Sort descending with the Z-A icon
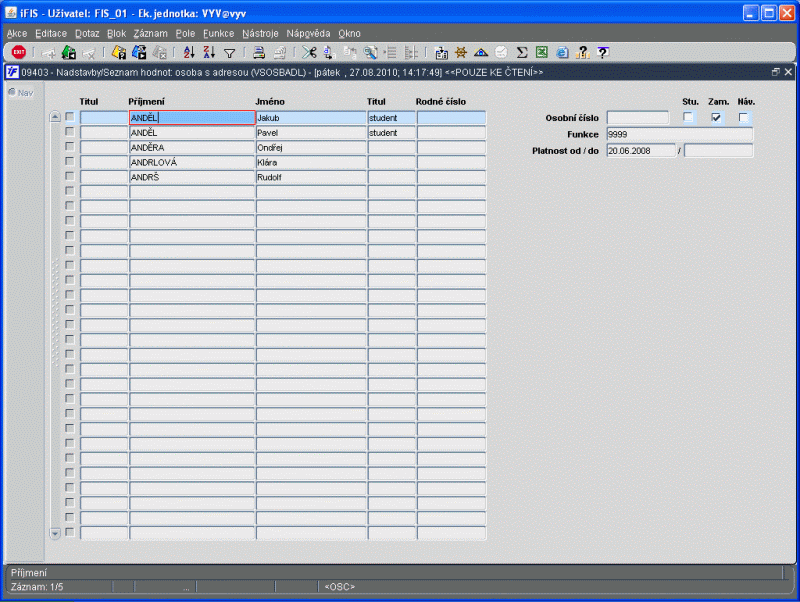This screenshot has width=800, height=602. click(209, 52)
